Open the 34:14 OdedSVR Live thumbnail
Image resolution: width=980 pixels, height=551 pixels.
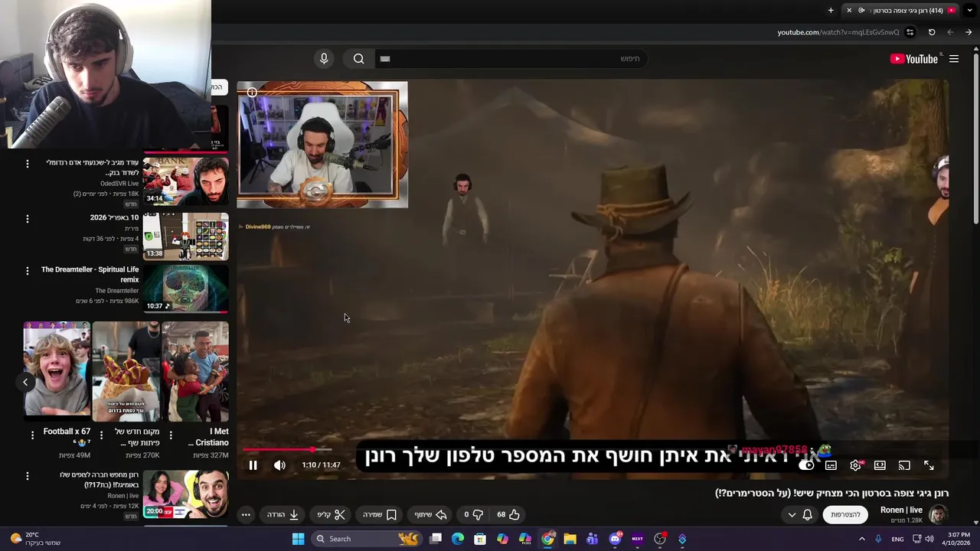pyautogui.click(x=185, y=181)
